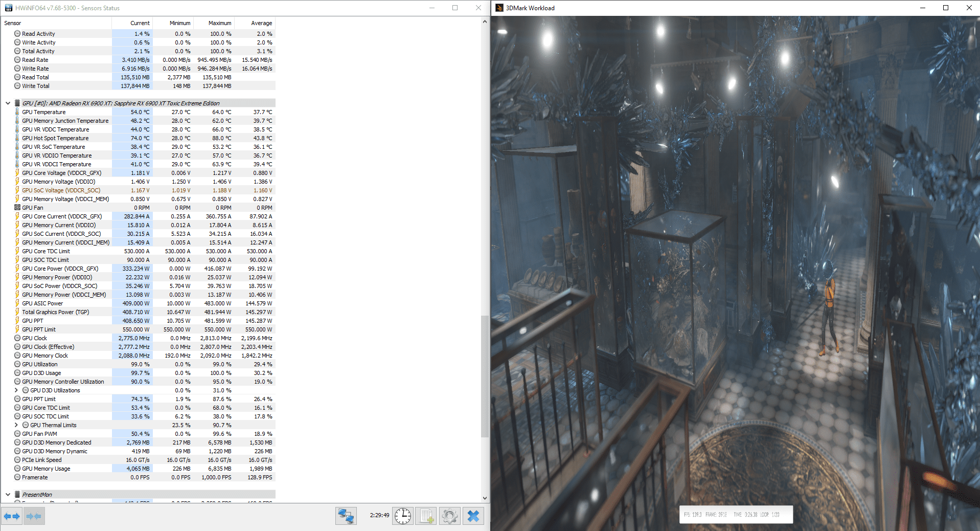The width and height of the screenshot is (980, 531).
Task: Close sensors with the blue X button
Action: (x=473, y=516)
